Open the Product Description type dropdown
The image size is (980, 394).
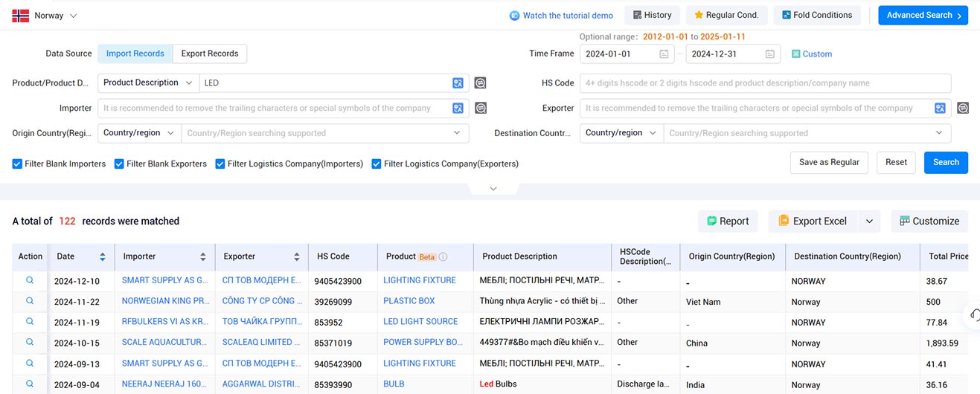pos(148,83)
